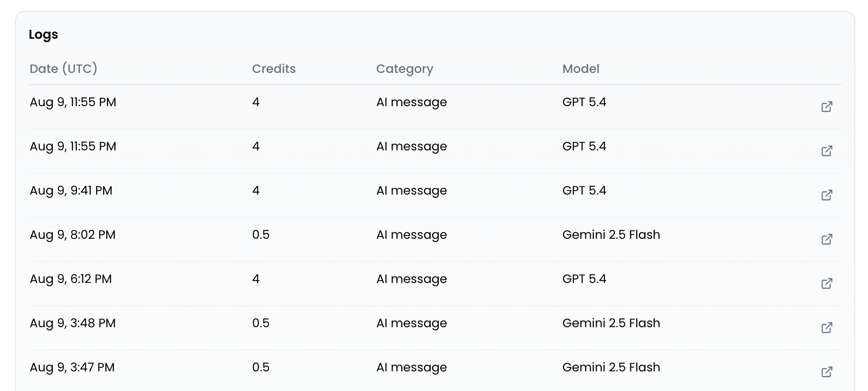This screenshot has height=391, width=868.
Task: Open external link of topmost 11:55 PM log
Action: coord(827,107)
